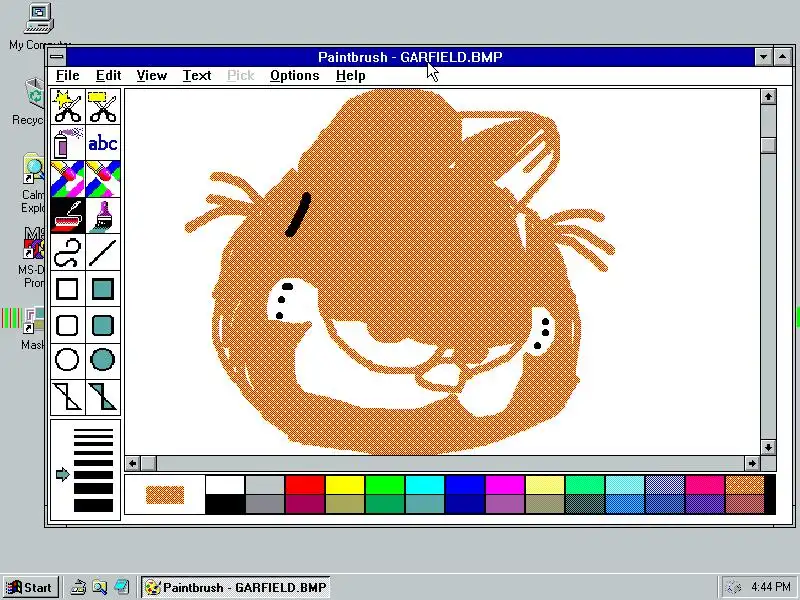Image resolution: width=800 pixels, height=600 pixels.
Task: Pick the plain Eraser tool
Action: 103,180
